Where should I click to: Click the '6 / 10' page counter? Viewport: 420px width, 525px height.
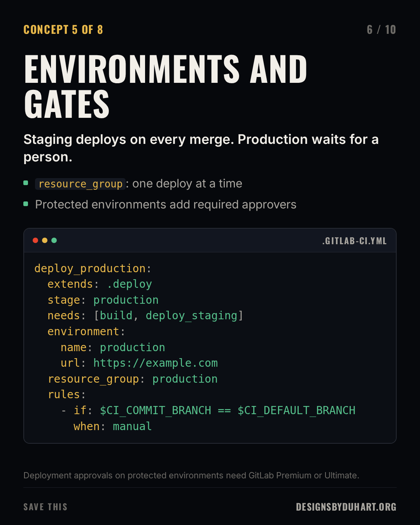(x=381, y=30)
